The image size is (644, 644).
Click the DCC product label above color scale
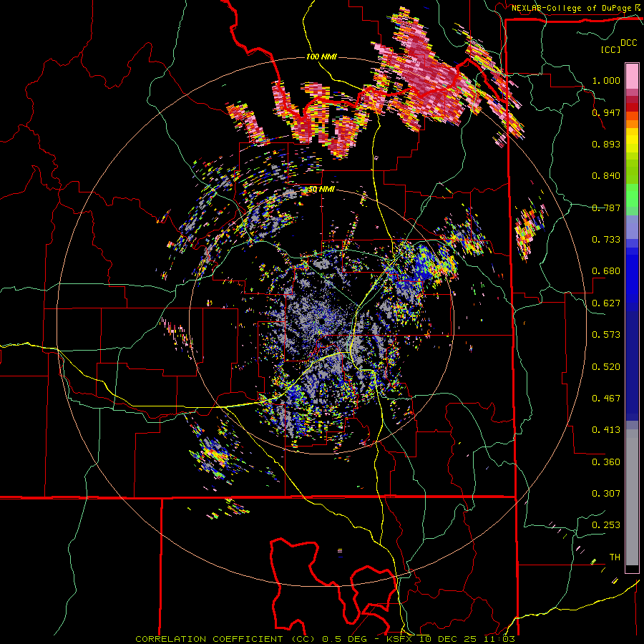[628, 43]
